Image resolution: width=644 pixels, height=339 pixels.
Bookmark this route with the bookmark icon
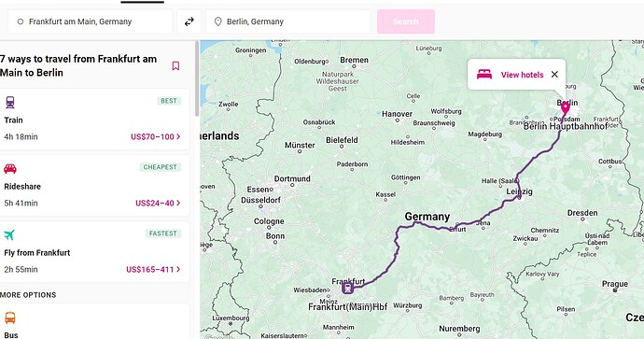pos(175,65)
